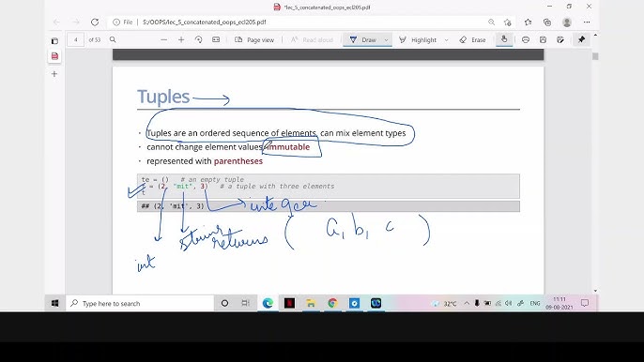Show hidden system tray icons

tap(467, 303)
